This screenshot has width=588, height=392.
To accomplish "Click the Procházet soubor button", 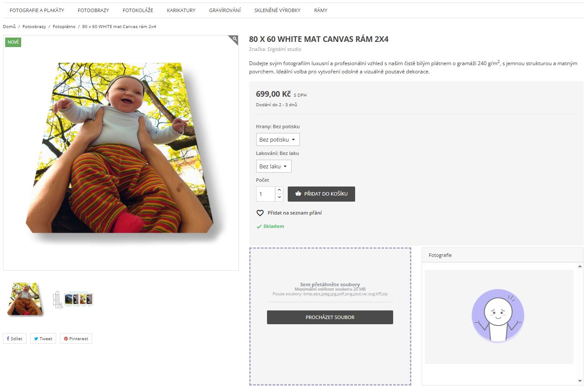I will pos(330,317).
